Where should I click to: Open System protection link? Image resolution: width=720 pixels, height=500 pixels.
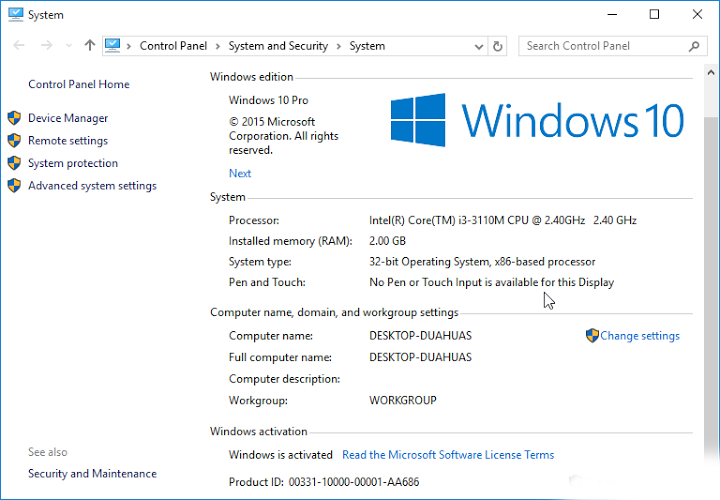tap(73, 163)
